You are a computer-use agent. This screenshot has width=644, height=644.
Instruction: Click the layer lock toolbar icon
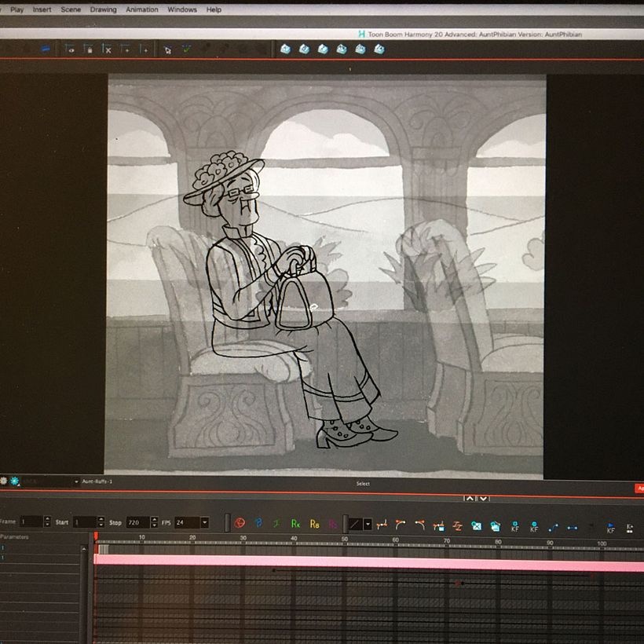coord(88,49)
